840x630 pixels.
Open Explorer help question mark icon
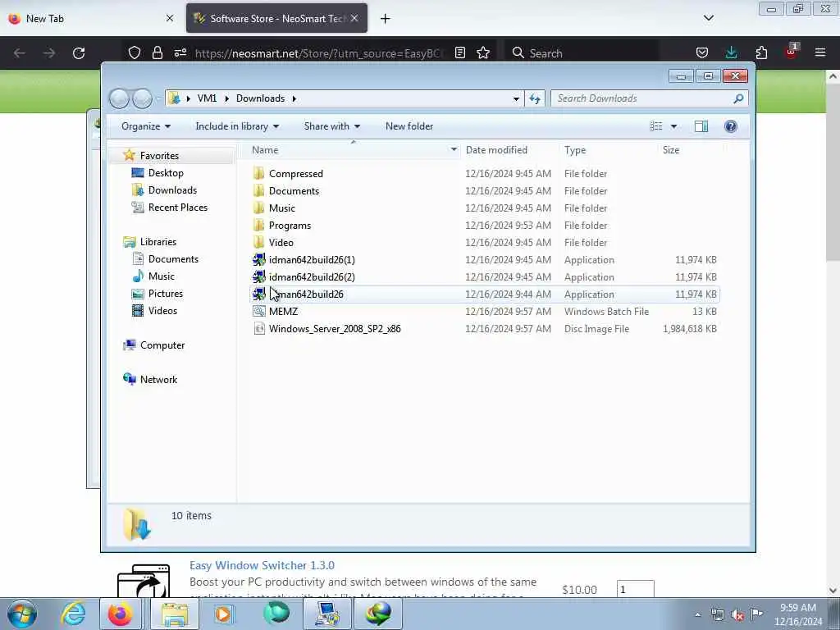pyautogui.click(x=731, y=126)
